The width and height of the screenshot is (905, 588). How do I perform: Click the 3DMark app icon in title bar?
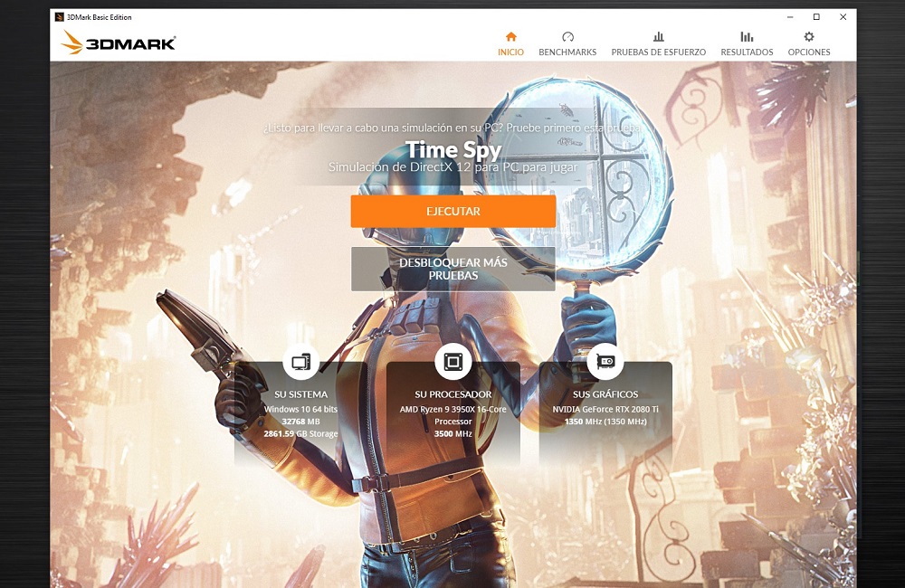pyautogui.click(x=60, y=17)
